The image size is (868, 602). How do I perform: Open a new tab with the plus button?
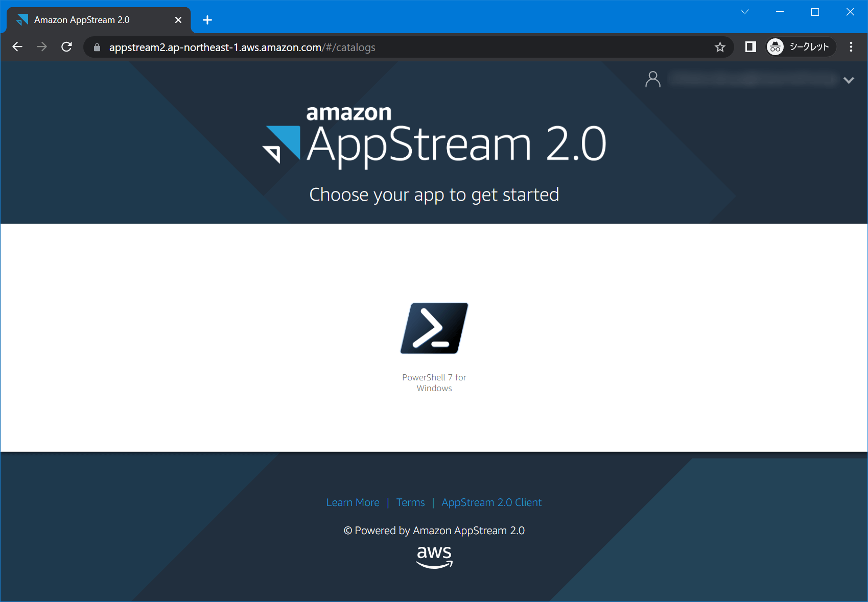207,20
